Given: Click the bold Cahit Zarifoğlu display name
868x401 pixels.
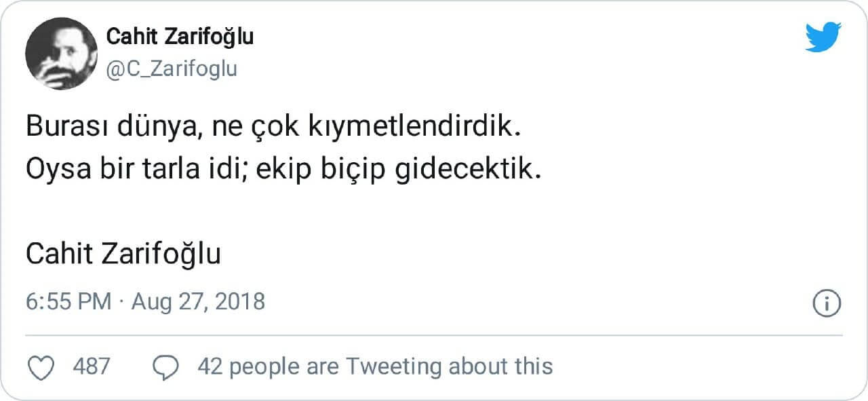Looking at the screenshot, I should (x=180, y=37).
